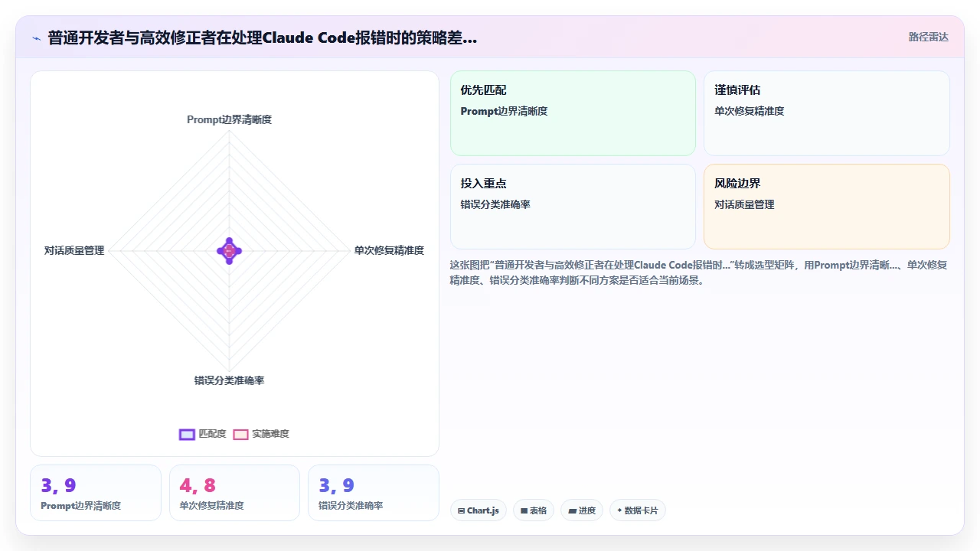Viewport: 980px width, 551px height.
Task: Click the icon in the Chart.js tag
Action: (x=462, y=510)
